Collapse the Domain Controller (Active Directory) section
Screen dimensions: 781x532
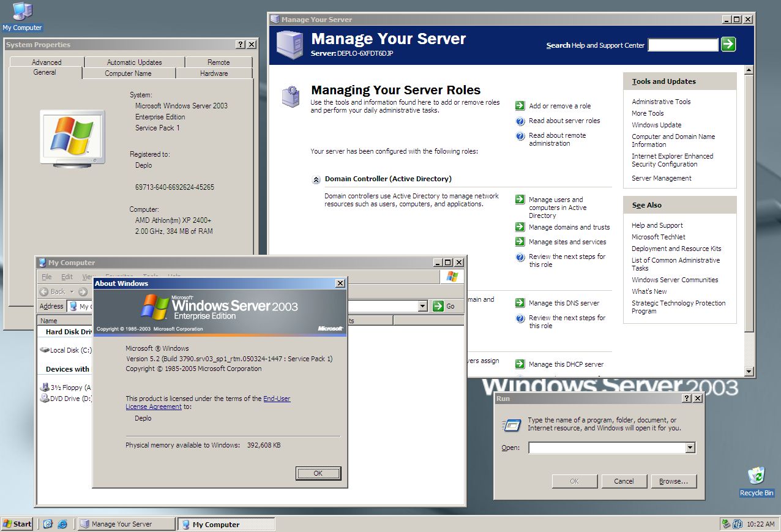[x=316, y=179]
